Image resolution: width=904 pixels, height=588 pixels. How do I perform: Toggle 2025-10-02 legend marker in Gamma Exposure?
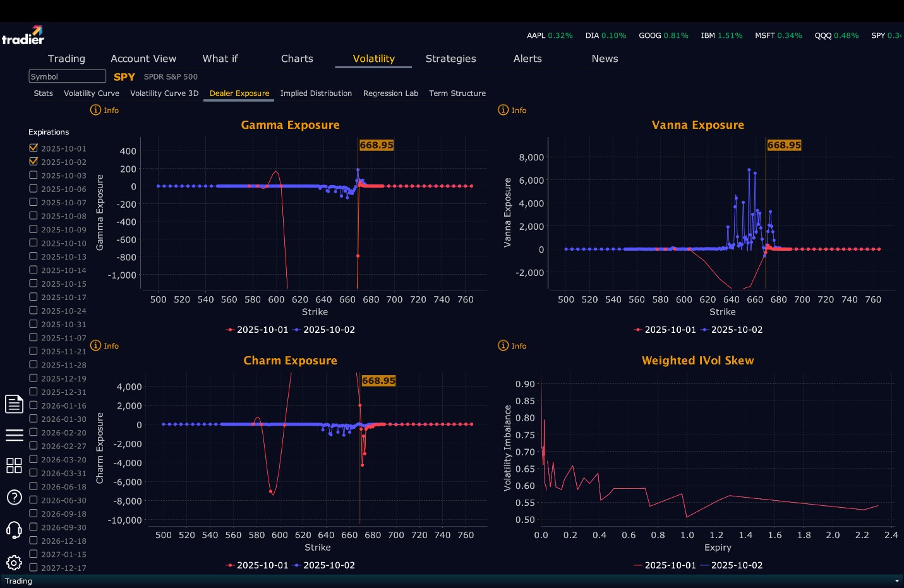click(296, 330)
